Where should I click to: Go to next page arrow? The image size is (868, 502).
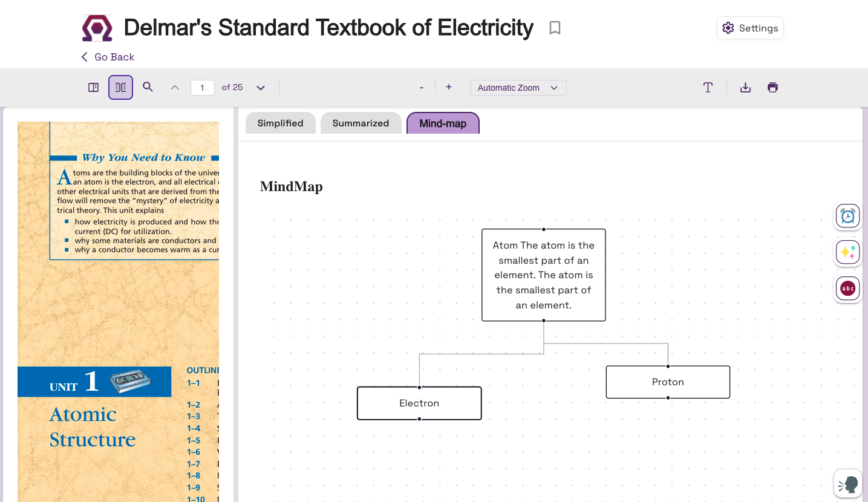(261, 88)
